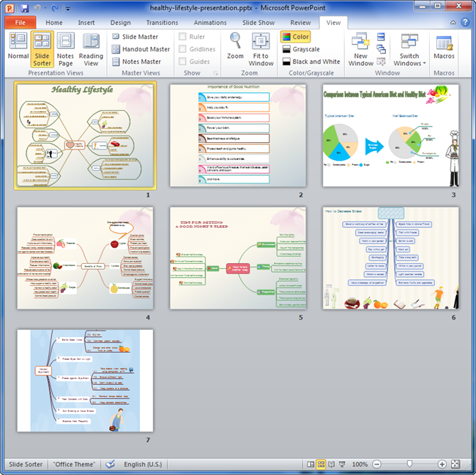Open the File tab

(x=21, y=23)
